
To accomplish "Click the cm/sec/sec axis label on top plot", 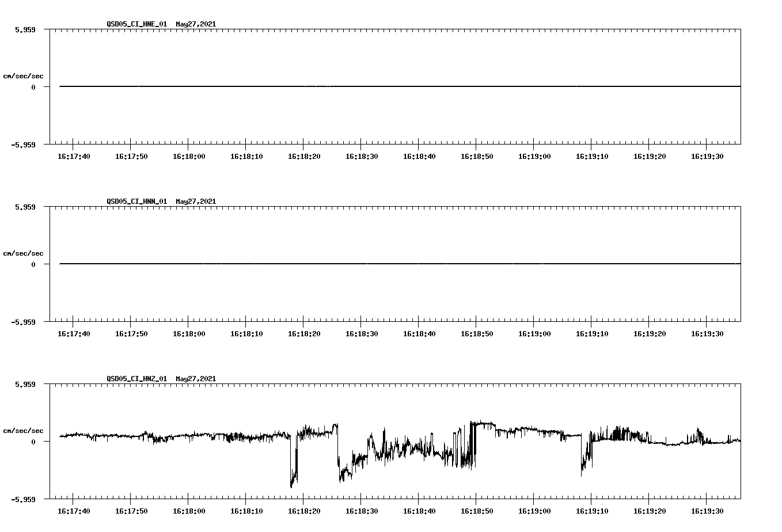I will (x=24, y=75).
